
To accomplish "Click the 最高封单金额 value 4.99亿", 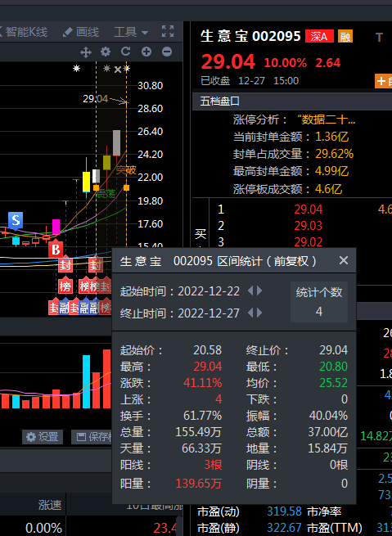I will tap(332, 170).
